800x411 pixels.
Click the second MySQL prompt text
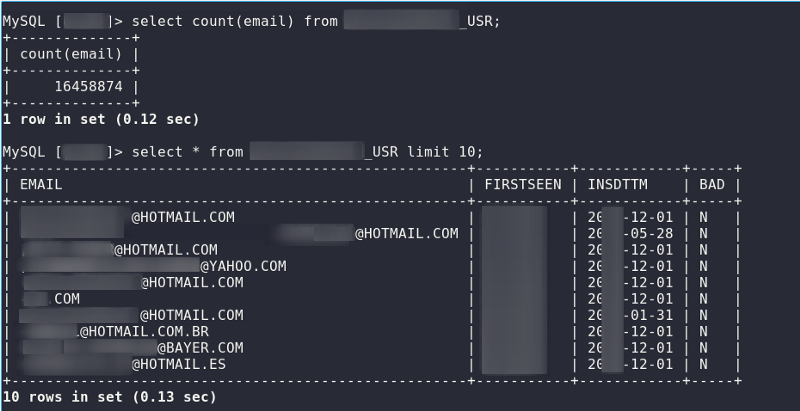point(62,152)
